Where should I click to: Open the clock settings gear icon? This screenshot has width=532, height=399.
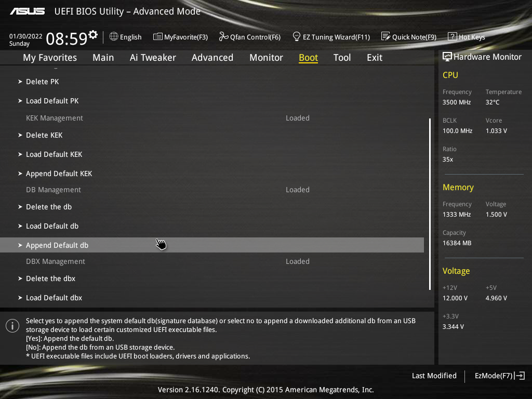pyautogui.click(x=93, y=35)
